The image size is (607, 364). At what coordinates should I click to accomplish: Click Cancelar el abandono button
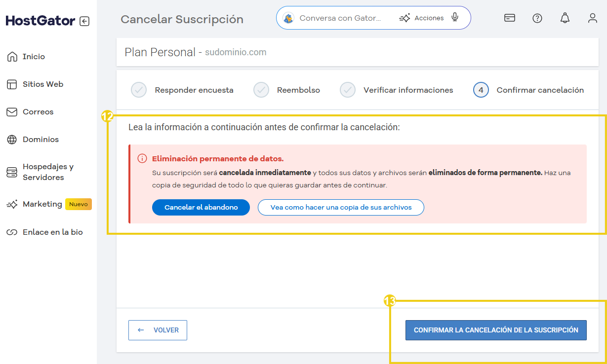pyautogui.click(x=201, y=207)
